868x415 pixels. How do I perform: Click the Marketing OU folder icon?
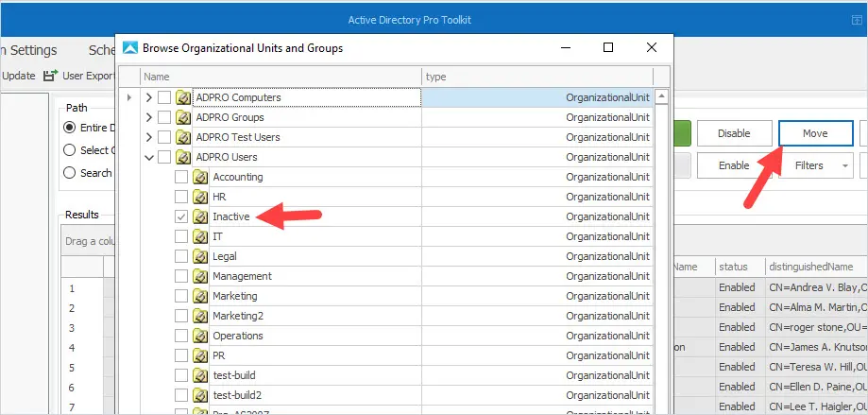(200, 296)
